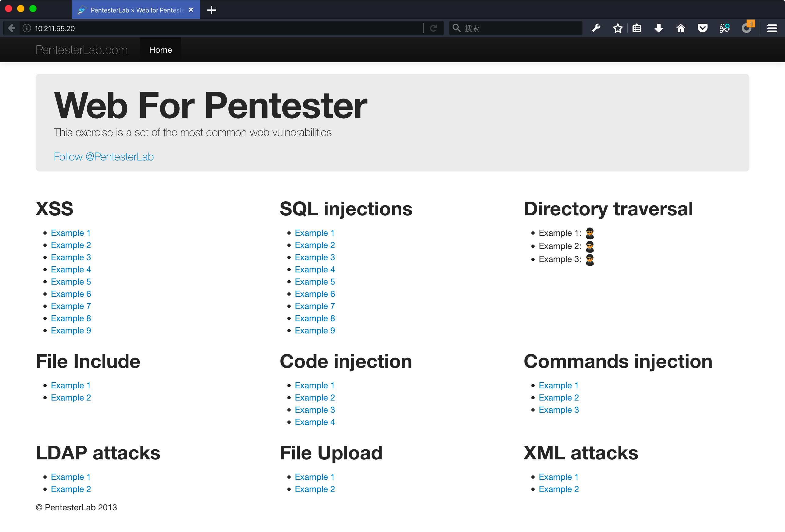Open Code injection Example 2
The width and height of the screenshot is (785, 532).
pos(315,397)
